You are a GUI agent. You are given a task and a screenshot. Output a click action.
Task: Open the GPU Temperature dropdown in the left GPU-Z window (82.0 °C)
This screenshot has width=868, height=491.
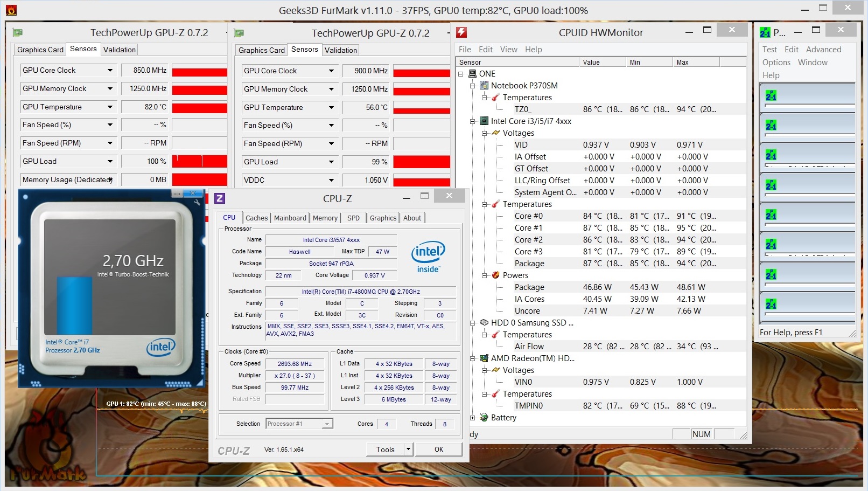pos(110,107)
